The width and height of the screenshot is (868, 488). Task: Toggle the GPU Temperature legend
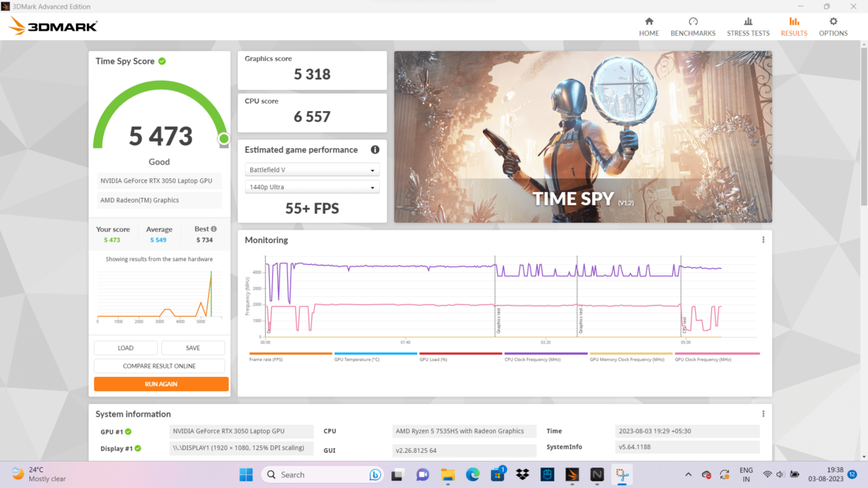click(376, 357)
